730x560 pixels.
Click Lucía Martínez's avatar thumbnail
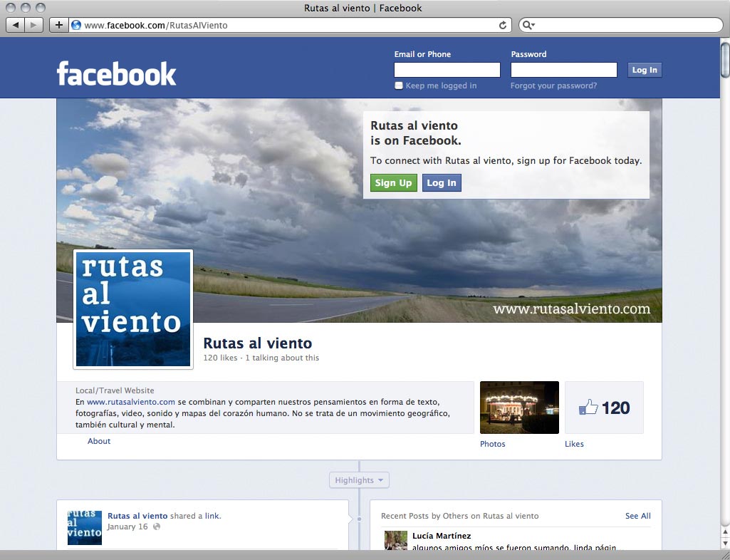pos(396,541)
